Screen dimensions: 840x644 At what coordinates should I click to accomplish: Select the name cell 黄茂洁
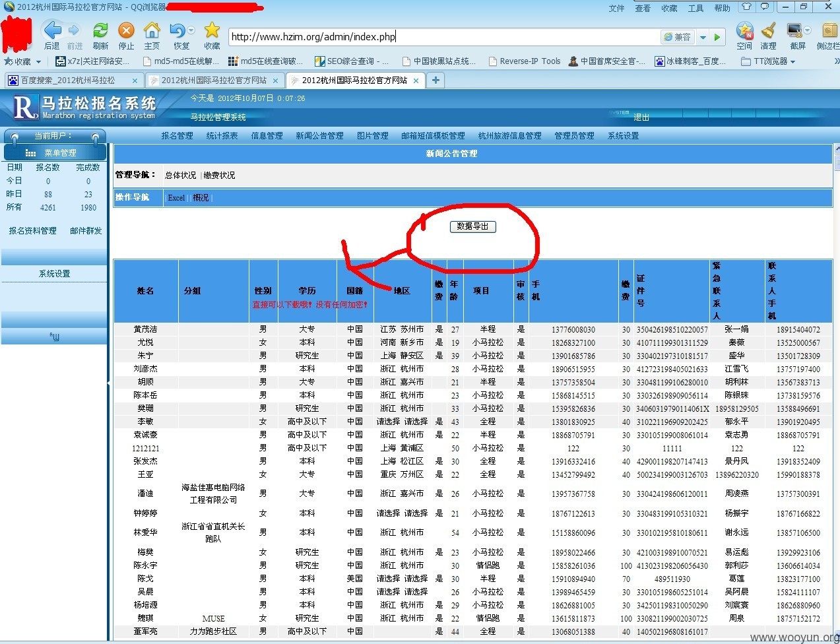coord(145,329)
